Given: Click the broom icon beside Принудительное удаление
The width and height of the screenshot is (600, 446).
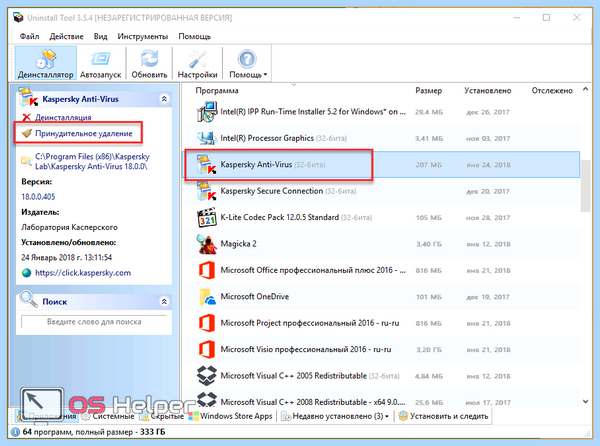Looking at the screenshot, I should [x=26, y=133].
